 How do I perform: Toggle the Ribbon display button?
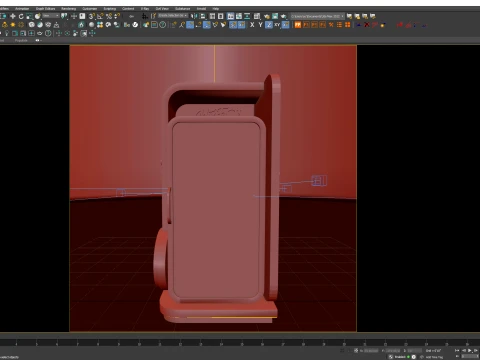coord(231,16)
